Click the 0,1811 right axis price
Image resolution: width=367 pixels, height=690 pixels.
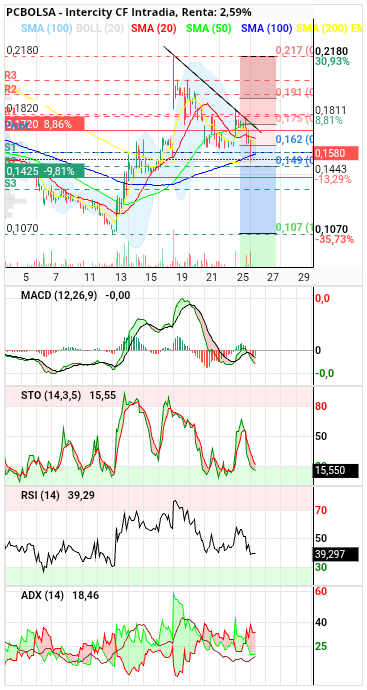pos(331,110)
